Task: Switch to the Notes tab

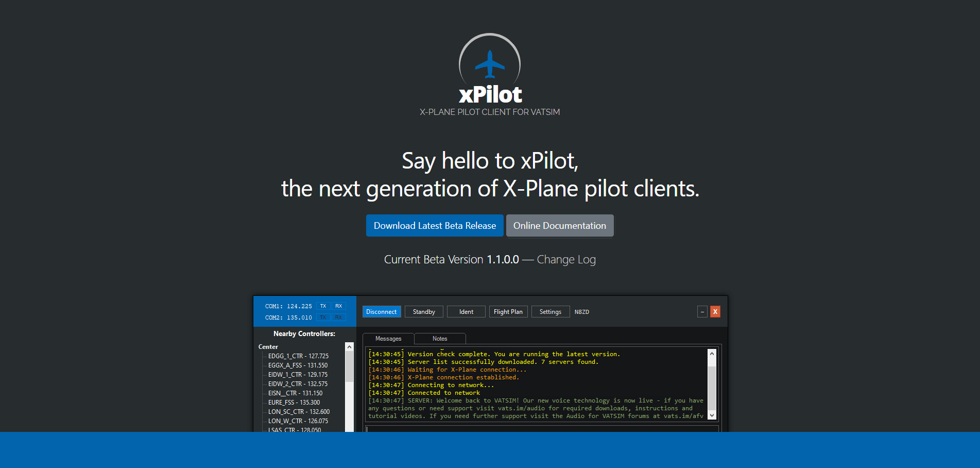Action: click(x=439, y=338)
